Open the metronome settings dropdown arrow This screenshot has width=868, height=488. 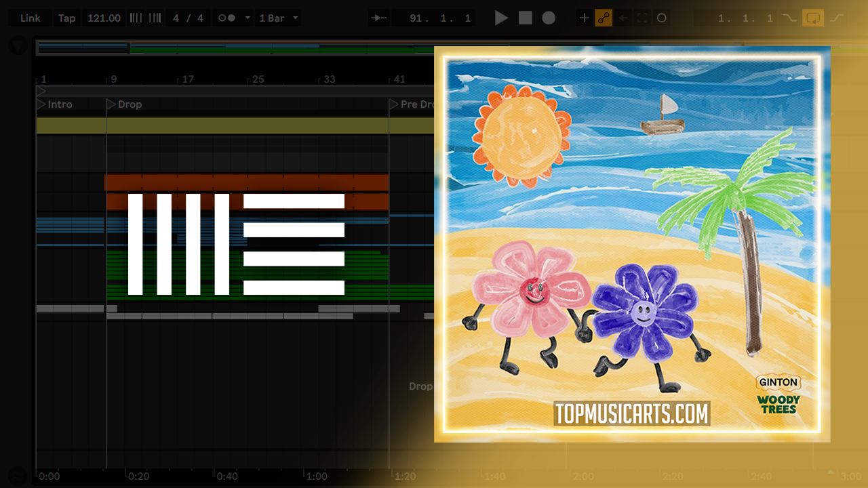[x=247, y=18]
